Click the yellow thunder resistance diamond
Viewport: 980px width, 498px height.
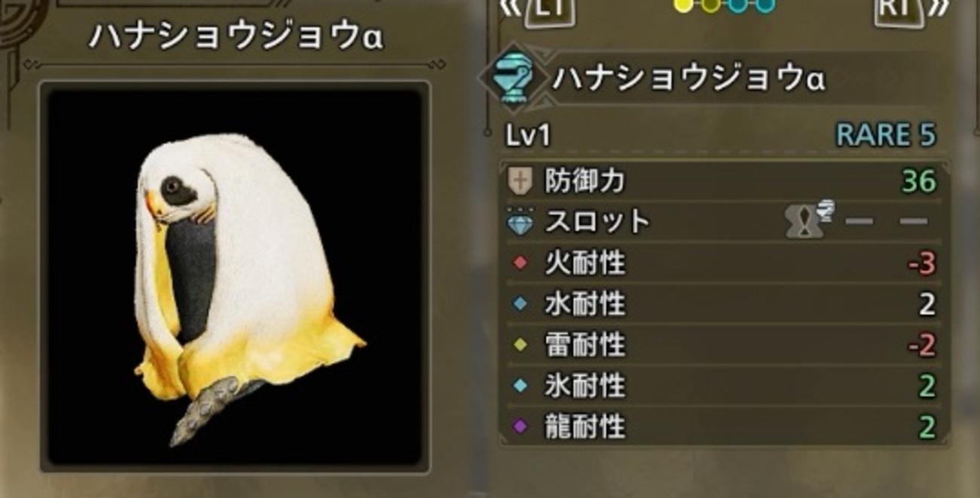click(x=519, y=346)
